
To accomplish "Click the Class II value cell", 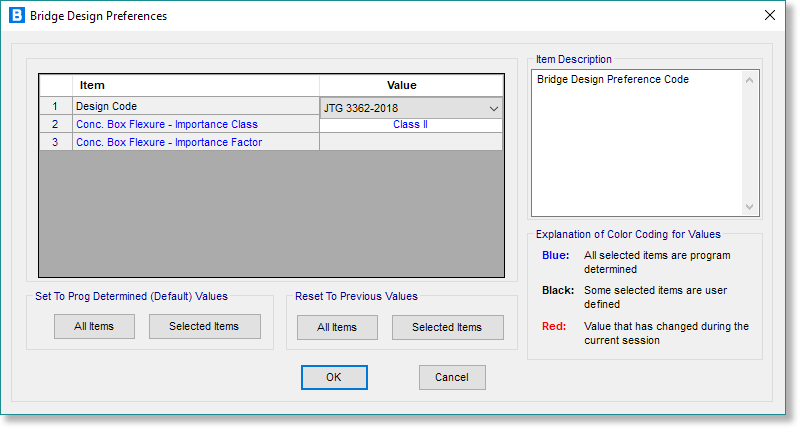I will point(410,125).
